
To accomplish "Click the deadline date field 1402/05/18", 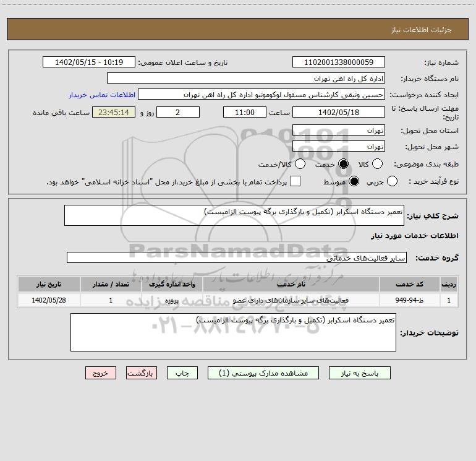I will pyautogui.click(x=339, y=113).
